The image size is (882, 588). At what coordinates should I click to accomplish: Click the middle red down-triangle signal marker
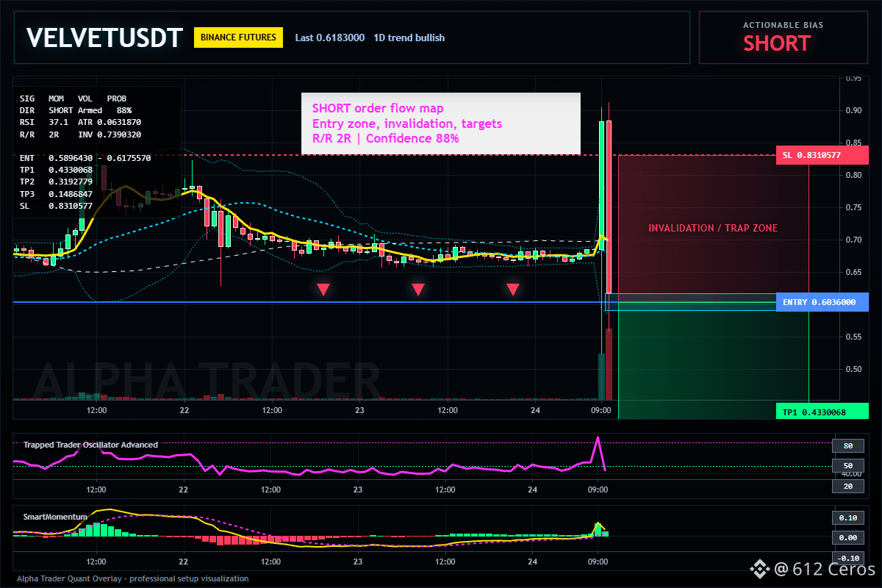click(417, 290)
